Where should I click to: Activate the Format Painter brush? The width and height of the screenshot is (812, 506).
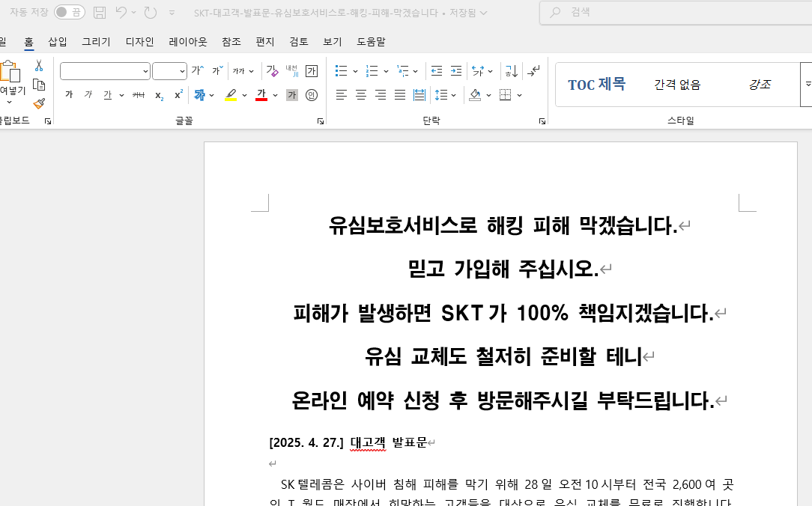pyautogui.click(x=39, y=103)
